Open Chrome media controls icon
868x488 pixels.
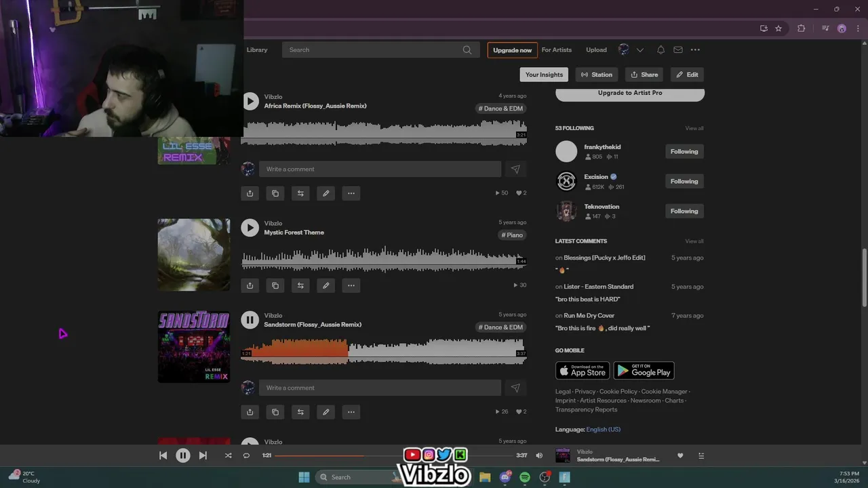coord(825,28)
